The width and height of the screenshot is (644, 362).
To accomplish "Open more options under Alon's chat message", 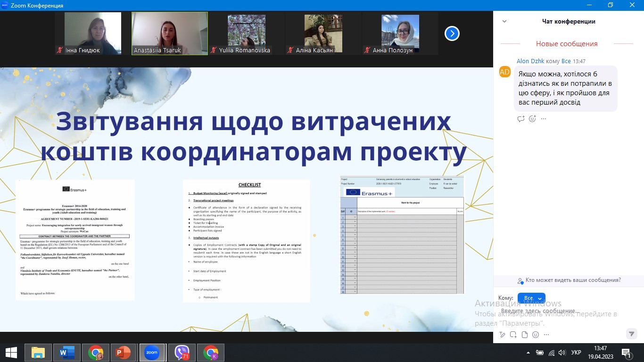I will tap(544, 119).
